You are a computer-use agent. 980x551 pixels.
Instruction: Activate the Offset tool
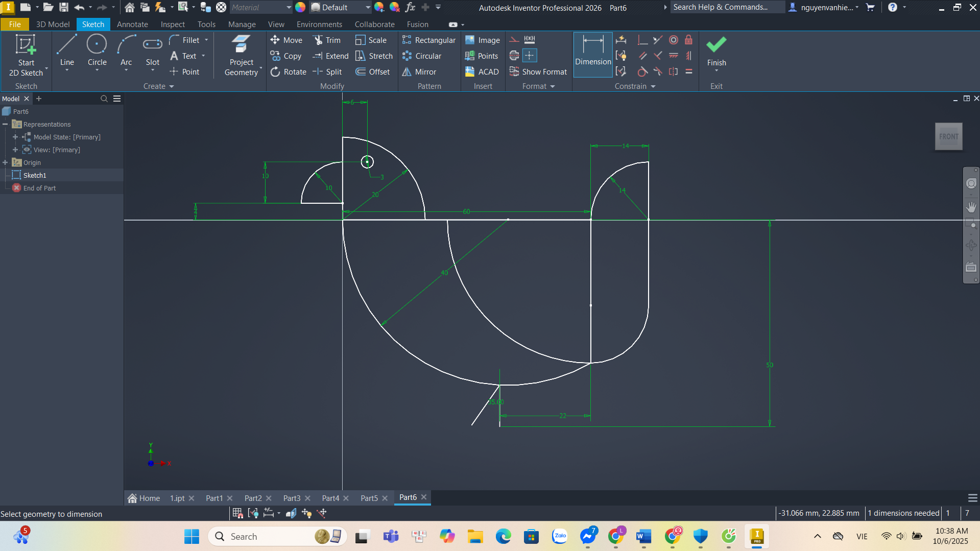point(373,72)
